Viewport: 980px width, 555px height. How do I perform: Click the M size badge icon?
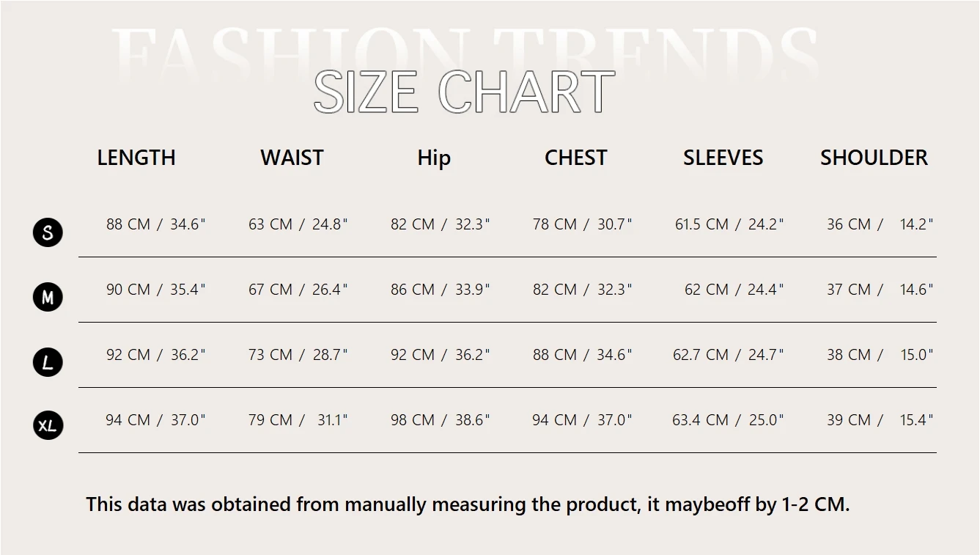(x=48, y=297)
